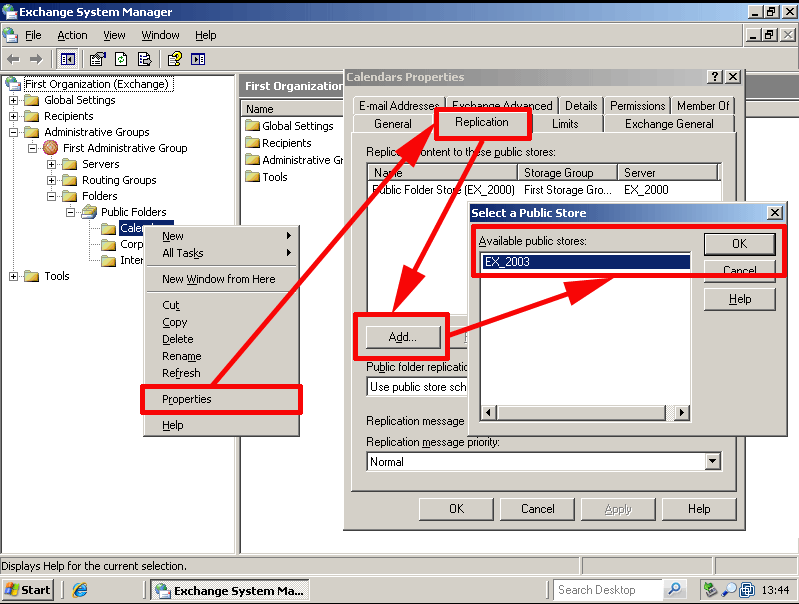The width and height of the screenshot is (799, 604).
Task: Click Help button in Calendars Properties dialog
Action: [699, 509]
